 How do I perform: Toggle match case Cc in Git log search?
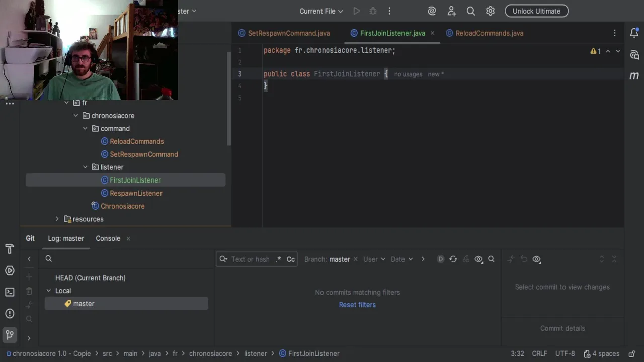(291, 259)
